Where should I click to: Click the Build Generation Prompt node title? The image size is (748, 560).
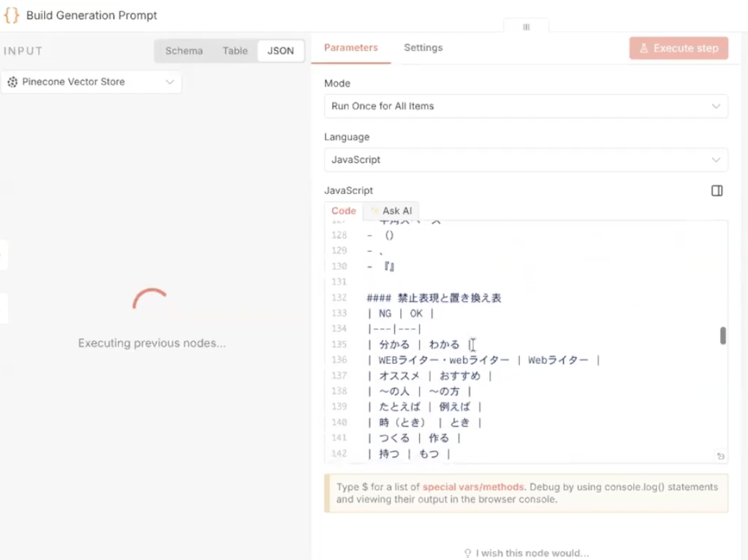(92, 15)
